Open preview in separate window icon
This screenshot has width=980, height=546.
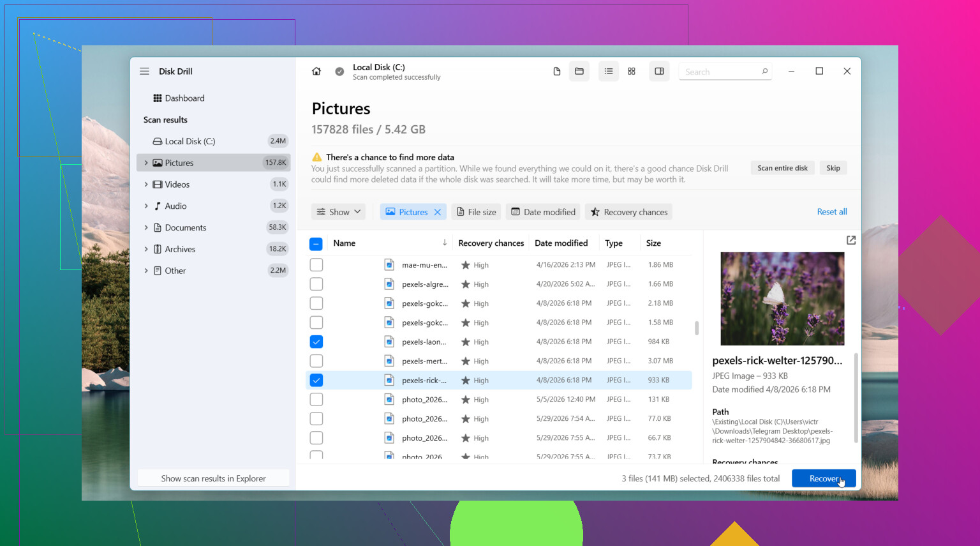click(851, 240)
